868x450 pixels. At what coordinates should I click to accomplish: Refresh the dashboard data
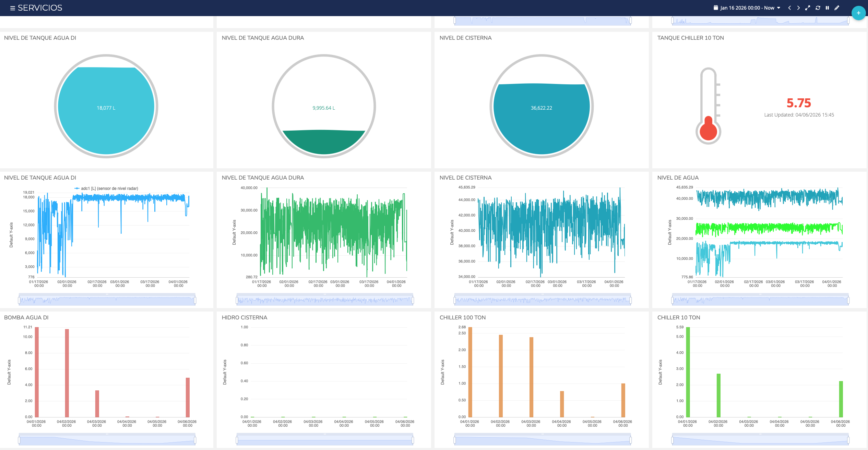[x=818, y=8]
